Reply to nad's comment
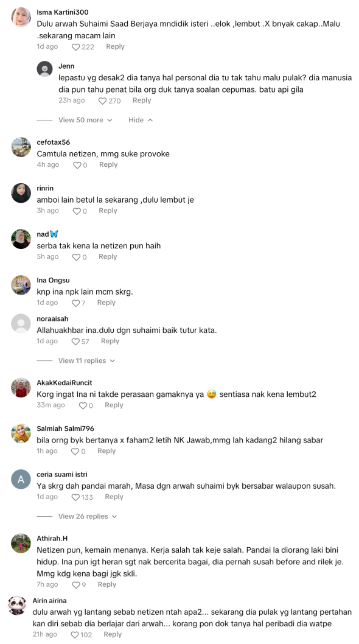Screen dimensions: 359x644 tap(108, 257)
